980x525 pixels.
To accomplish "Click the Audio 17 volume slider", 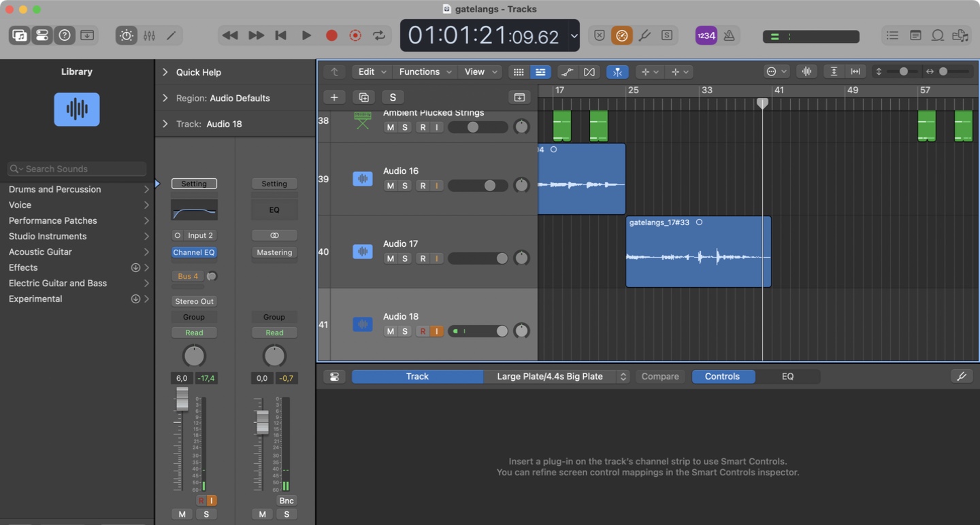I will pyautogui.click(x=478, y=258).
